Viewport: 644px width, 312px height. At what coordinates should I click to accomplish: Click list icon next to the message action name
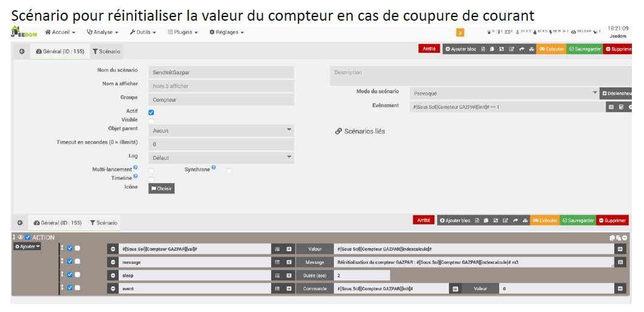pos(277,262)
